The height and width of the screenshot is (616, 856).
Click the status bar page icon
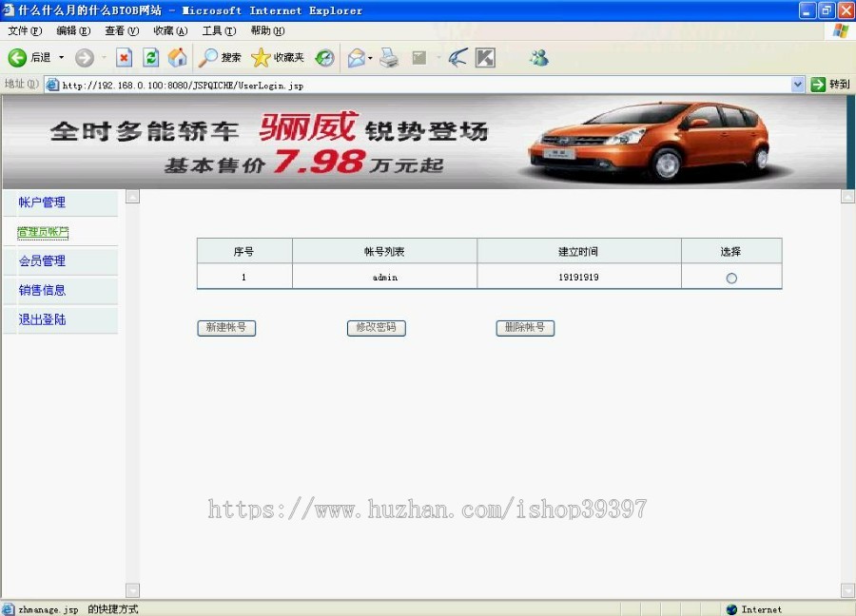[9, 609]
